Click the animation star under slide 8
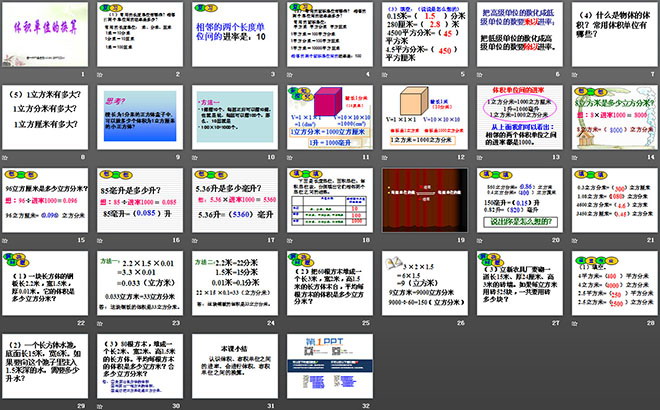This screenshot has width=660, height=410. 5,157
